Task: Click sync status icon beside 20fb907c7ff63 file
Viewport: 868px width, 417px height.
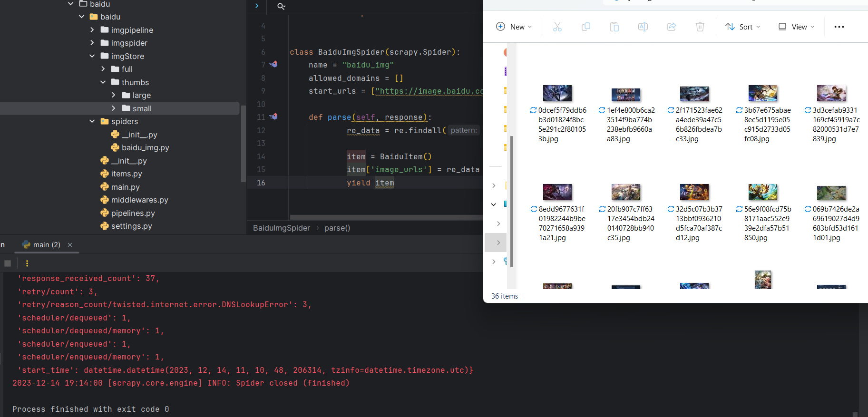Action: 602,209
